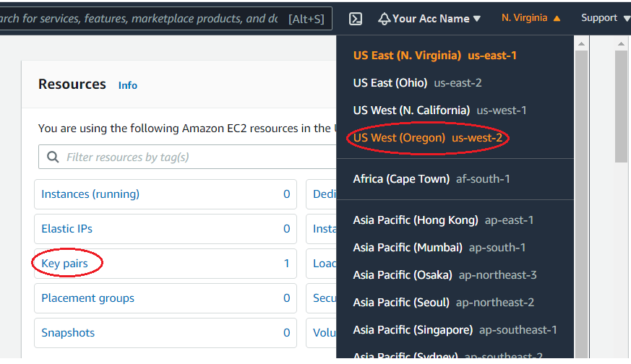Select Asia Pacific (Seoul) region

pos(443,303)
